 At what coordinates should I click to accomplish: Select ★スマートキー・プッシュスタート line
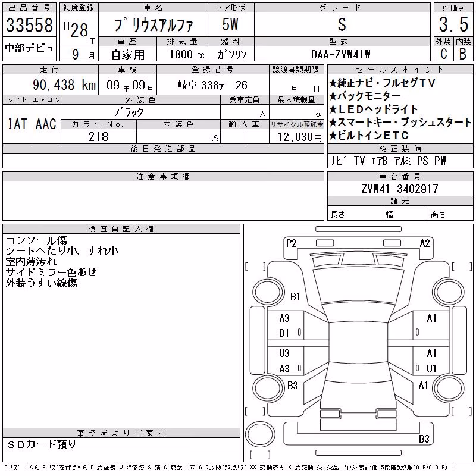point(400,123)
